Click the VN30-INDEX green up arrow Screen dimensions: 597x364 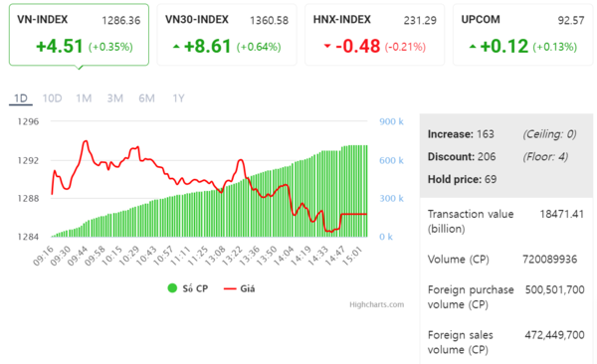coord(176,47)
